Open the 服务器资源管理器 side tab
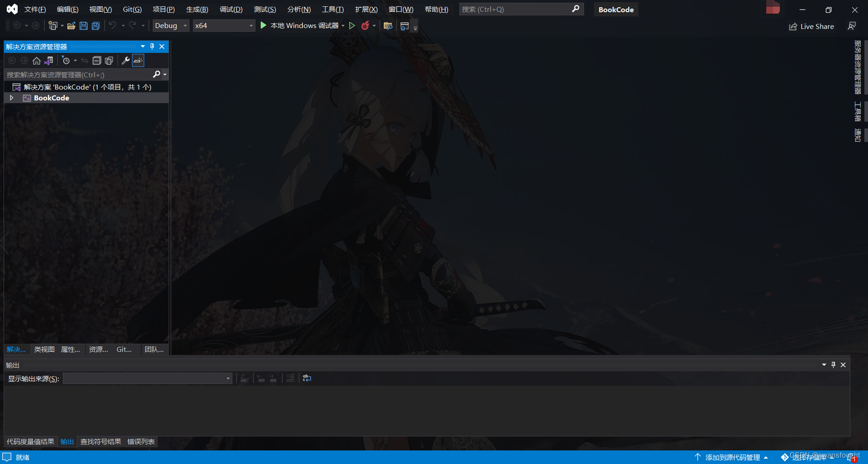The height and width of the screenshot is (464, 868). pos(857,67)
